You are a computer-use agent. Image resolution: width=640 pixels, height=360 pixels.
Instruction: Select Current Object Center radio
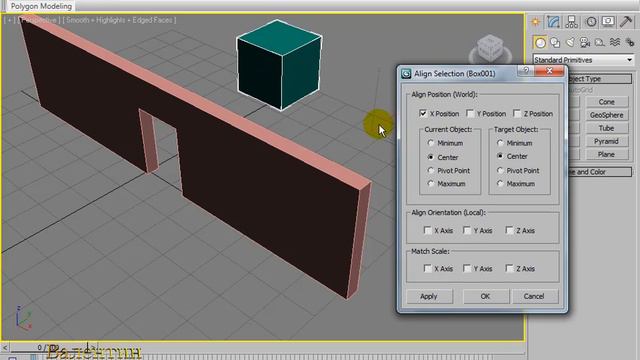tap(431, 157)
